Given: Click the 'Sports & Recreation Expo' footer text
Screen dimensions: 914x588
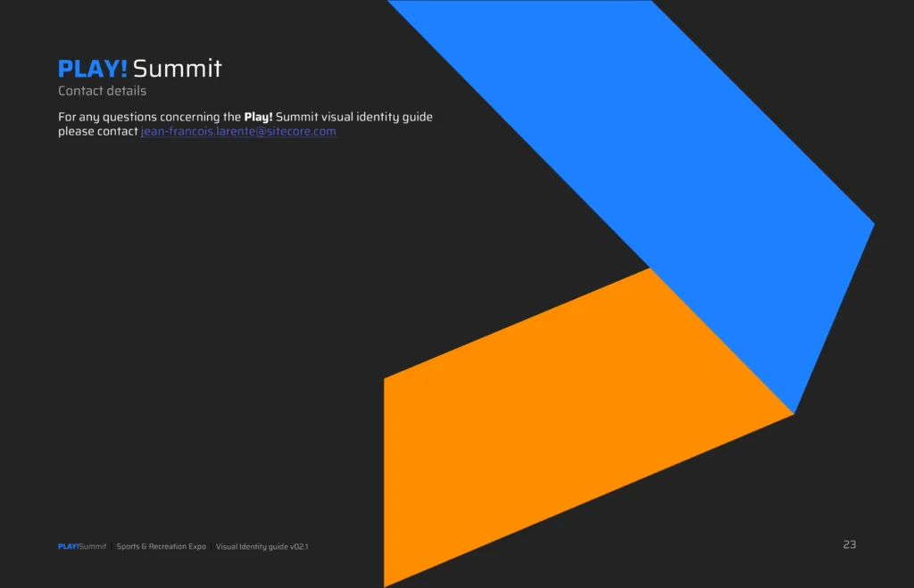Looking at the screenshot, I should coord(162,547).
